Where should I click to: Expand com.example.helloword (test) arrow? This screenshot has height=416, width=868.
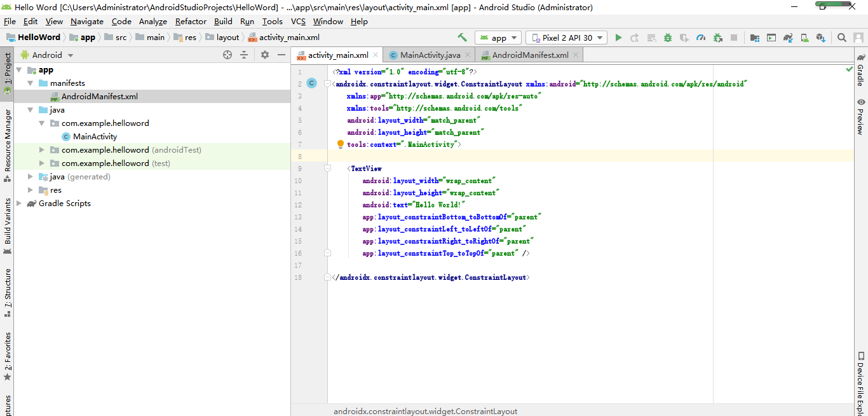click(42, 163)
